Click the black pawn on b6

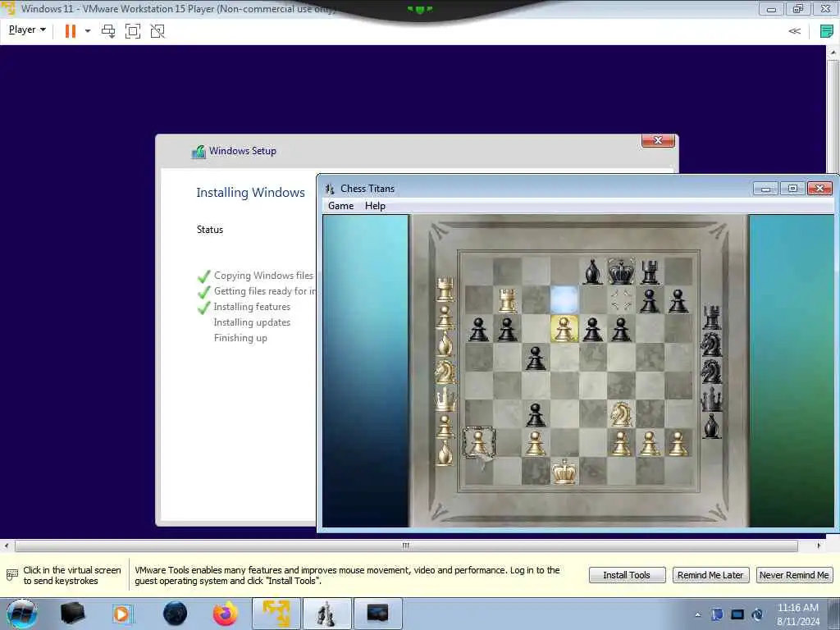click(x=507, y=330)
